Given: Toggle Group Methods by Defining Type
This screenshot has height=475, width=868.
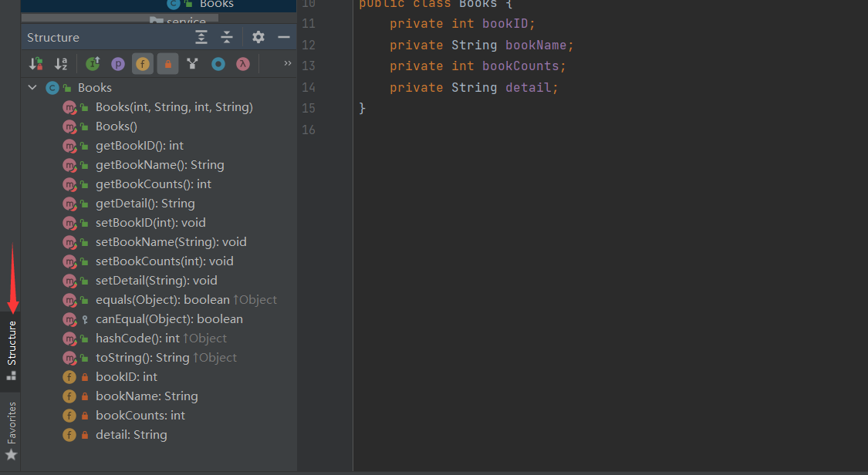Looking at the screenshot, I should click(x=192, y=64).
